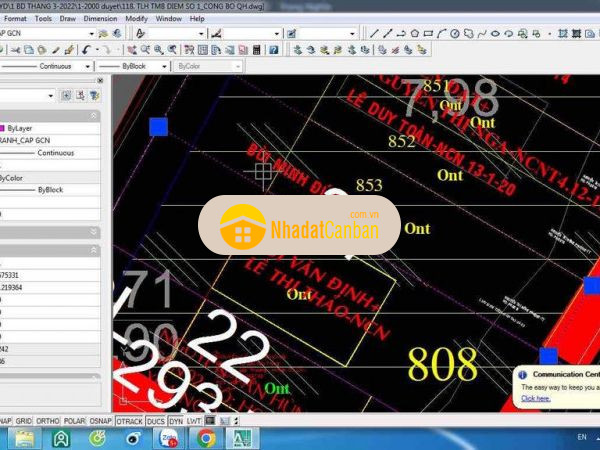Open Zalo from the taskbar
The height and width of the screenshot is (450, 600).
point(170,438)
